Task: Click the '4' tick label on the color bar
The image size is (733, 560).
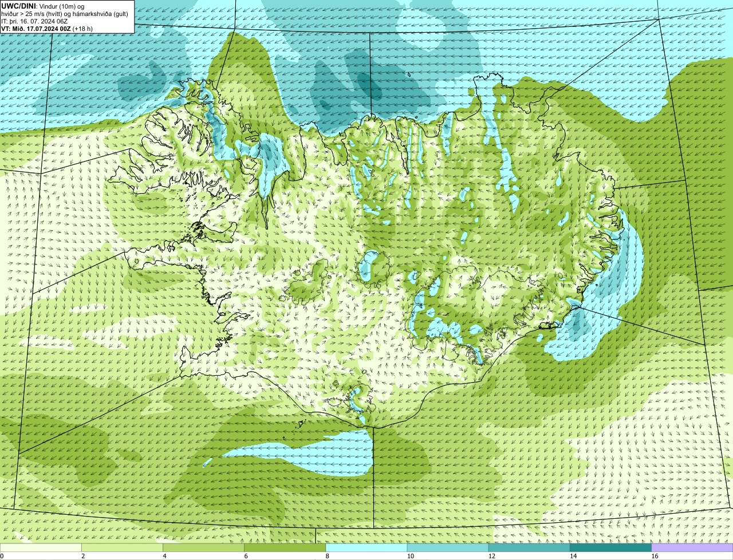Action: point(164,556)
